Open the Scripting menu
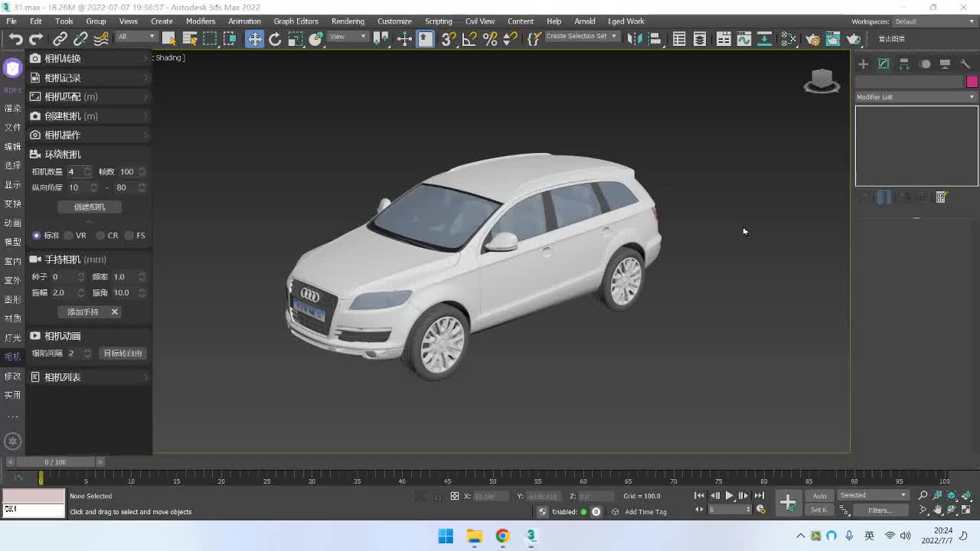 pyautogui.click(x=438, y=21)
